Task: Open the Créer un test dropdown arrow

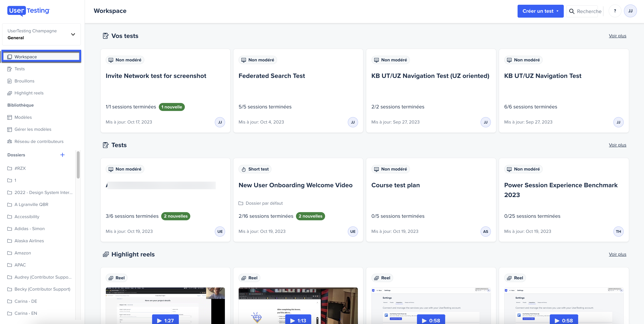Action: pyautogui.click(x=558, y=11)
